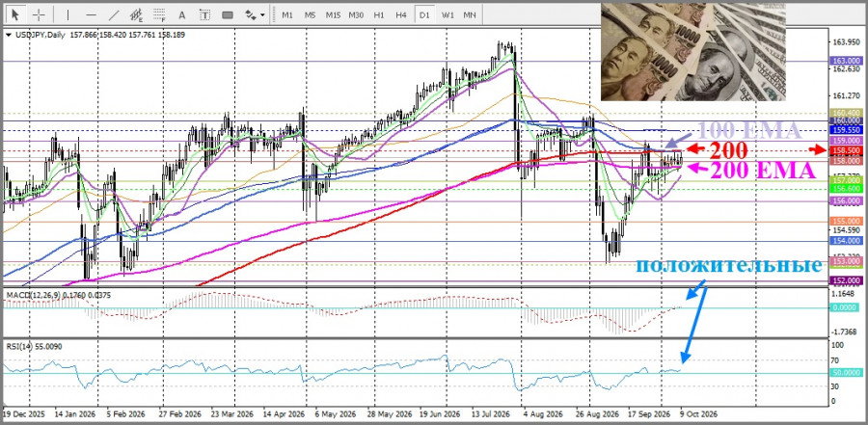Click the 156.600 price level label
This screenshot has height=425, width=868.
point(847,189)
